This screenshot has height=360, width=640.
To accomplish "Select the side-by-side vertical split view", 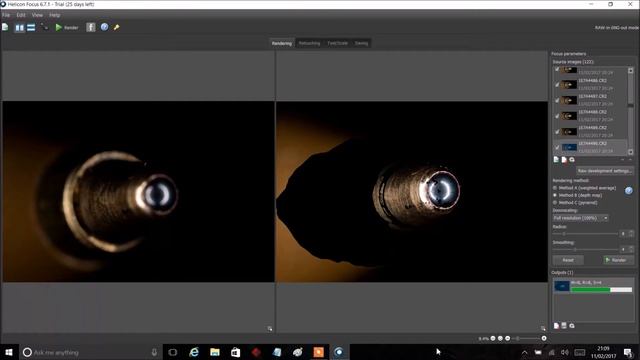I will tap(19, 28).
